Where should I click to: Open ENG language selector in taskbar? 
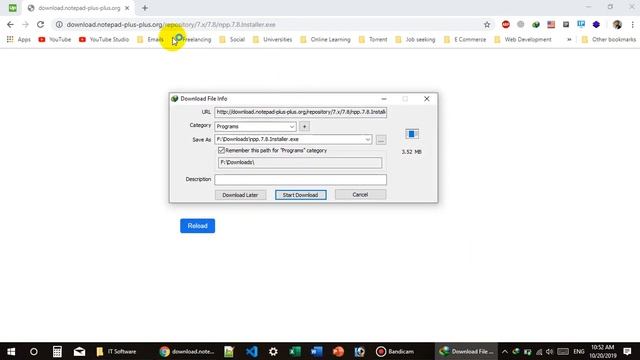click(x=579, y=351)
